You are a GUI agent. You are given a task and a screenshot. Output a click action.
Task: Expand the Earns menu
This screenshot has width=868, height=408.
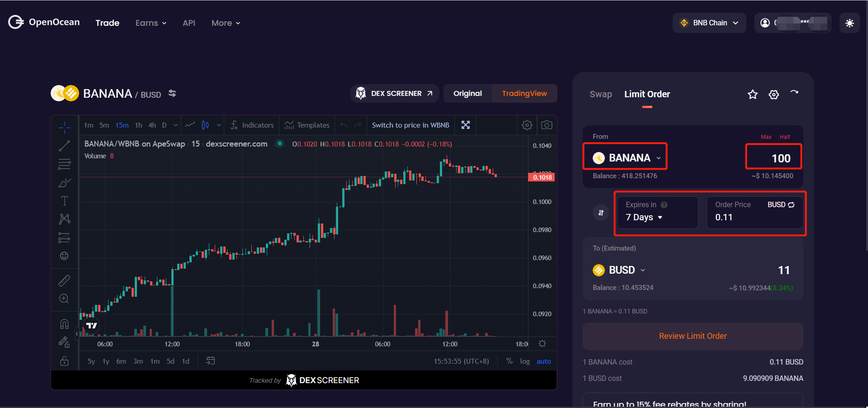click(x=151, y=23)
